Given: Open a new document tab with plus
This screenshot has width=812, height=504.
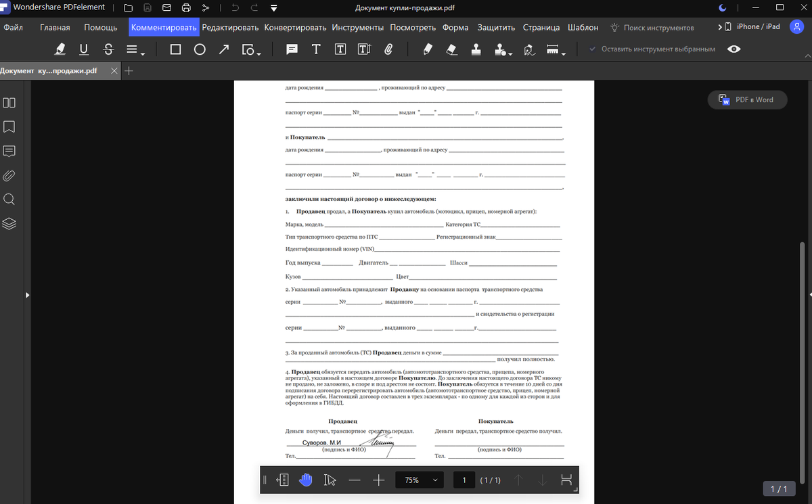Looking at the screenshot, I should pyautogui.click(x=129, y=70).
